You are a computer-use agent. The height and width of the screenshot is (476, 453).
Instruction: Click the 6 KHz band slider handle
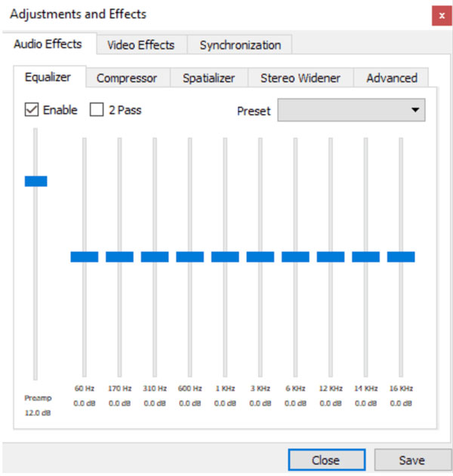coord(296,256)
